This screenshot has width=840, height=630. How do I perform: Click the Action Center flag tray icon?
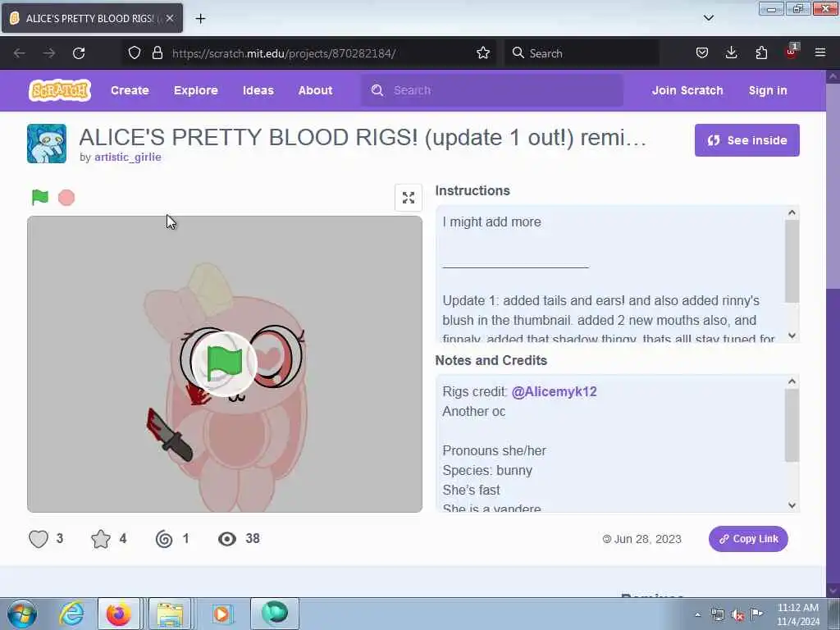tap(756, 614)
